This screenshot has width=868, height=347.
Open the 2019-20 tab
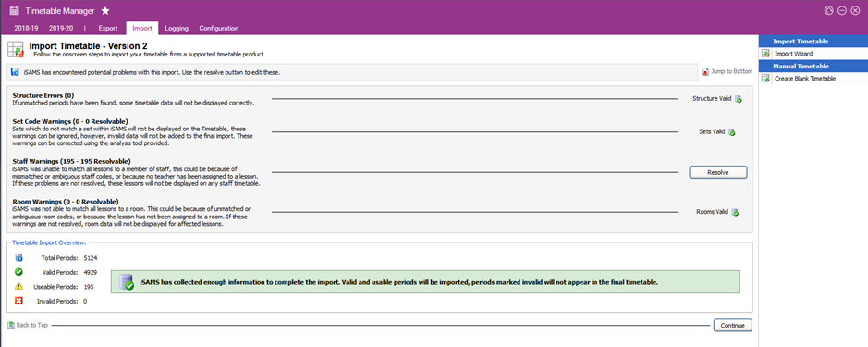point(61,29)
